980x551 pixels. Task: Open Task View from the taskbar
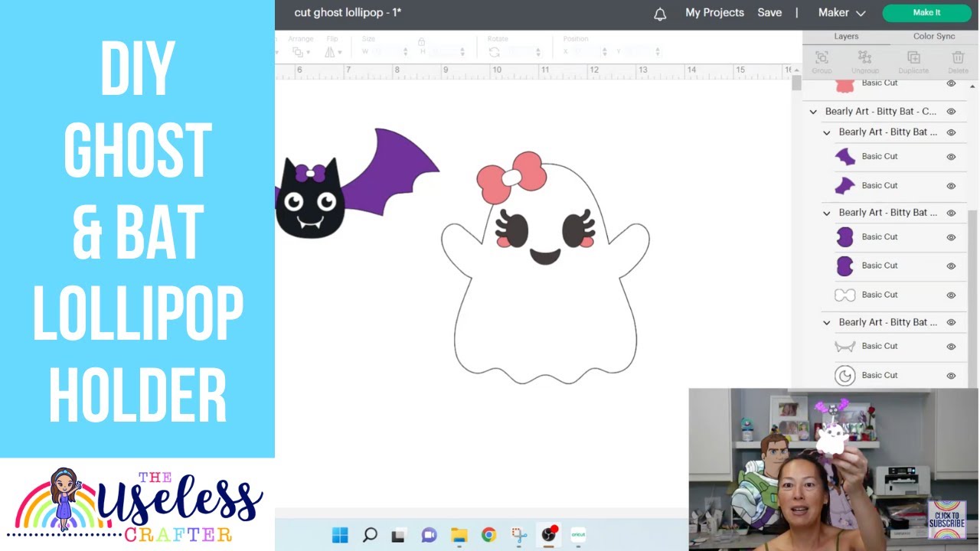399,535
